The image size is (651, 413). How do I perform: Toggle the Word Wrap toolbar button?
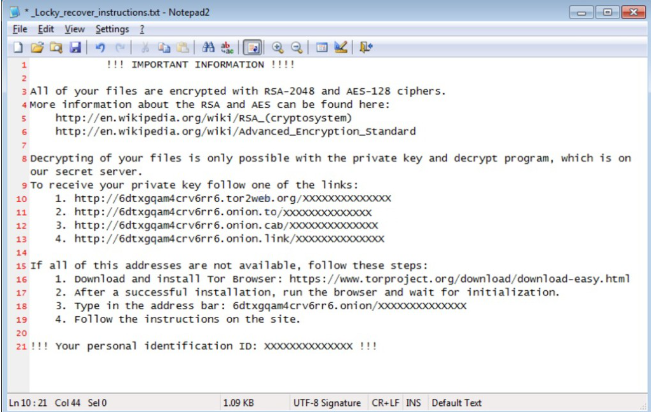point(252,47)
